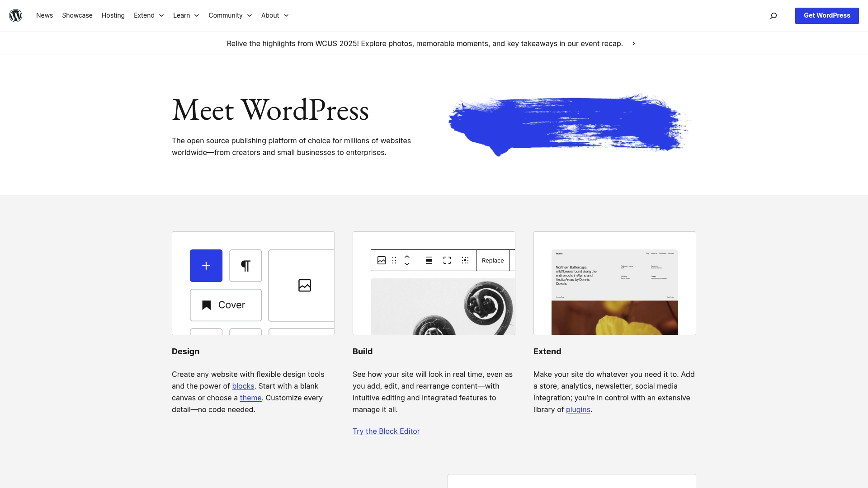Click the Get WordPress button
Screen dimensions: 868x488
pos(826,15)
